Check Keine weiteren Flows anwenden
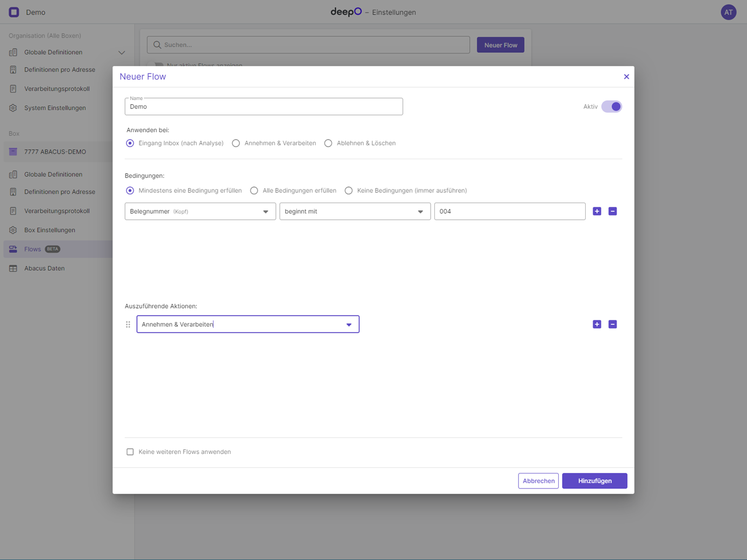This screenshot has width=747, height=560. (130, 452)
